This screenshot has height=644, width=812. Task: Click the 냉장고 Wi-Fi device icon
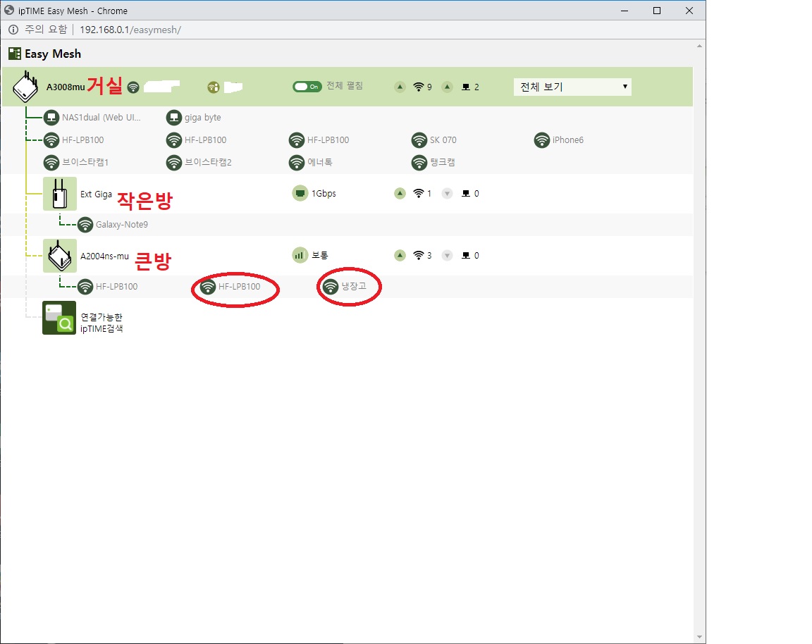tap(331, 286)
